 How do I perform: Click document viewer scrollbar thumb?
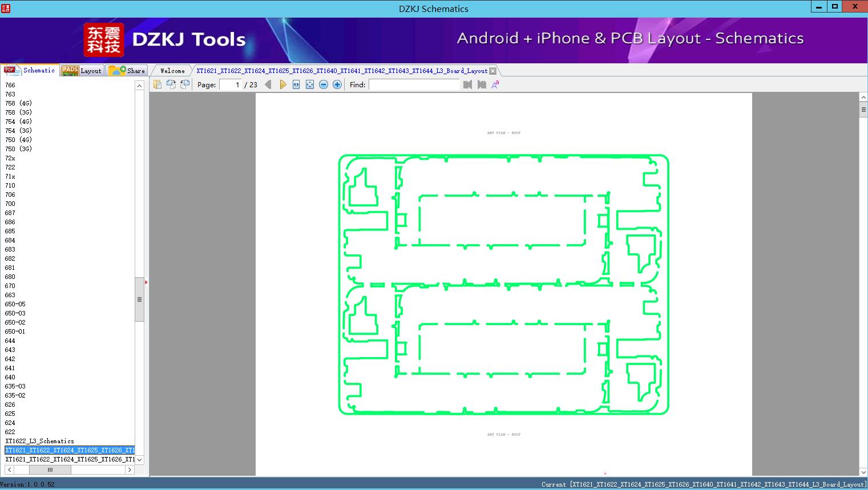(863, 110)
